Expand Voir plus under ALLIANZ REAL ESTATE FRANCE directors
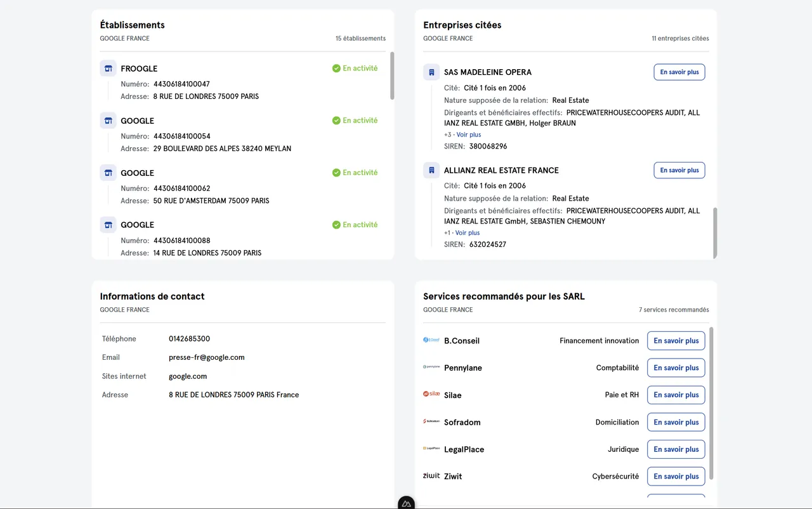The height and width of the screenshot is (509, 812). point(468,233)
